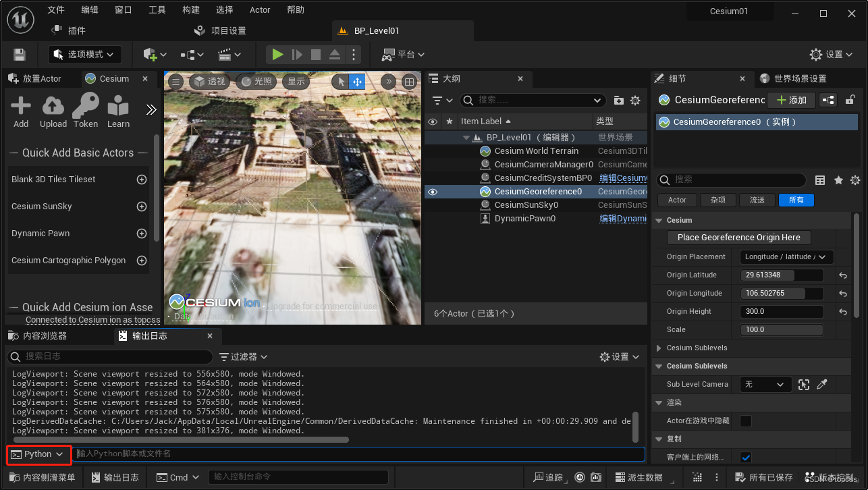Open 选项模式 mode dropdown
Viewport: 868px width, 490px height.
point(85,55)
